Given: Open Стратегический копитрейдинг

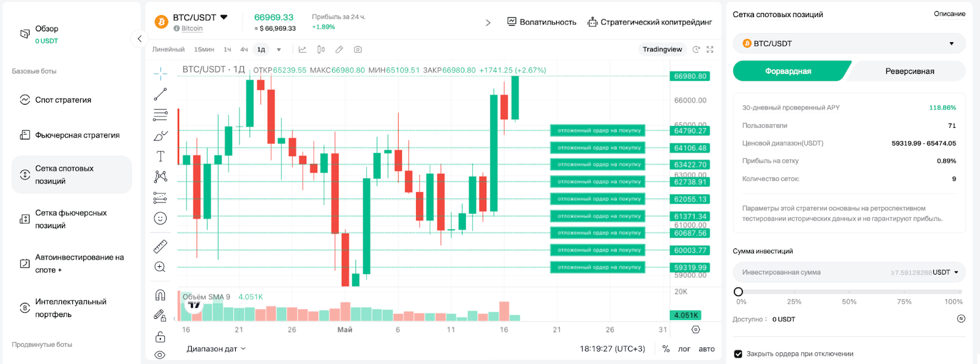Looking at the screenshot, I should 649,22.
